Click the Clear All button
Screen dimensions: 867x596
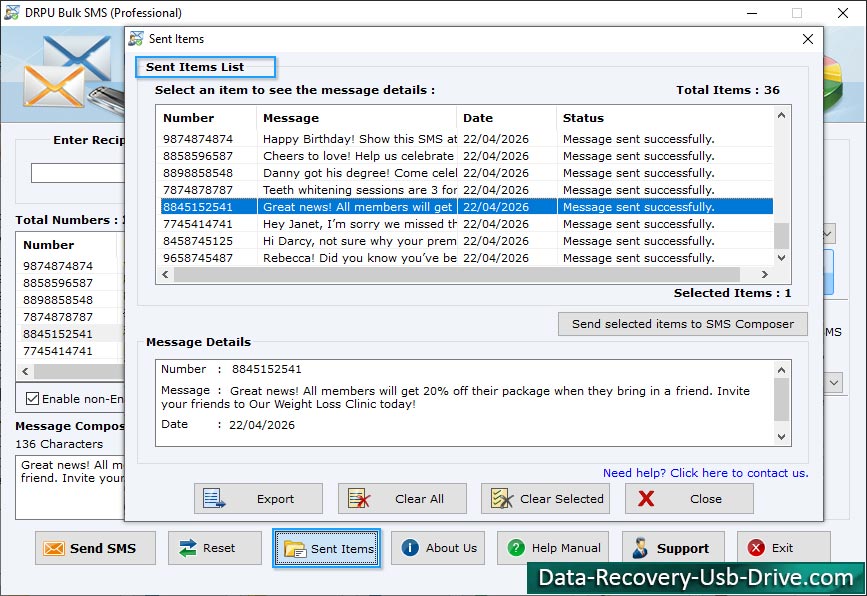[402, 499]
